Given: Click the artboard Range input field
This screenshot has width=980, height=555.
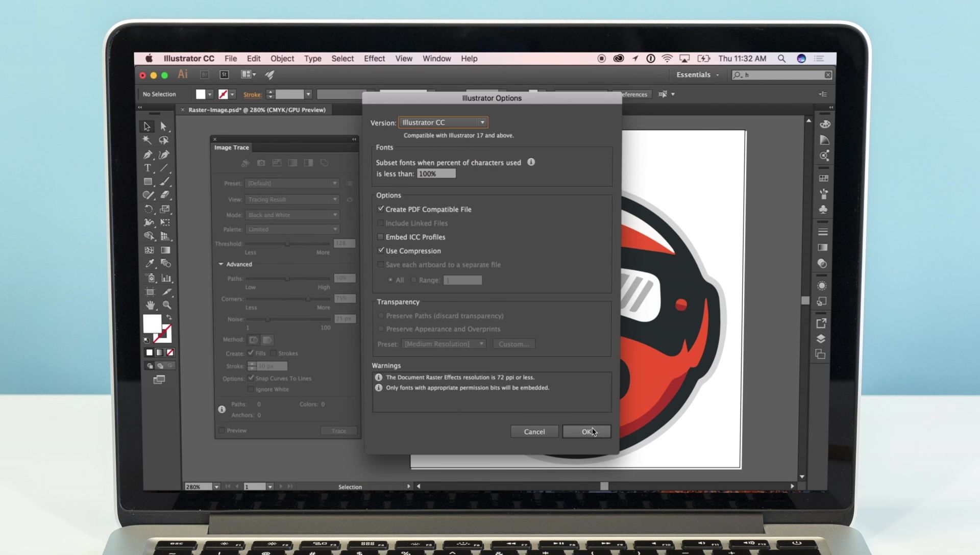Looking at the screenshot, I should [x=462, y=280].
